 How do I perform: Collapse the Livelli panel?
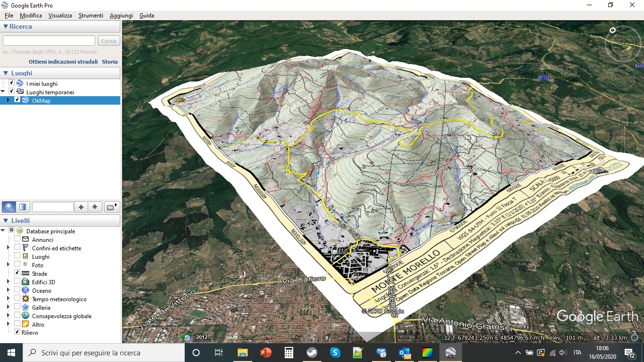point(5,221)
